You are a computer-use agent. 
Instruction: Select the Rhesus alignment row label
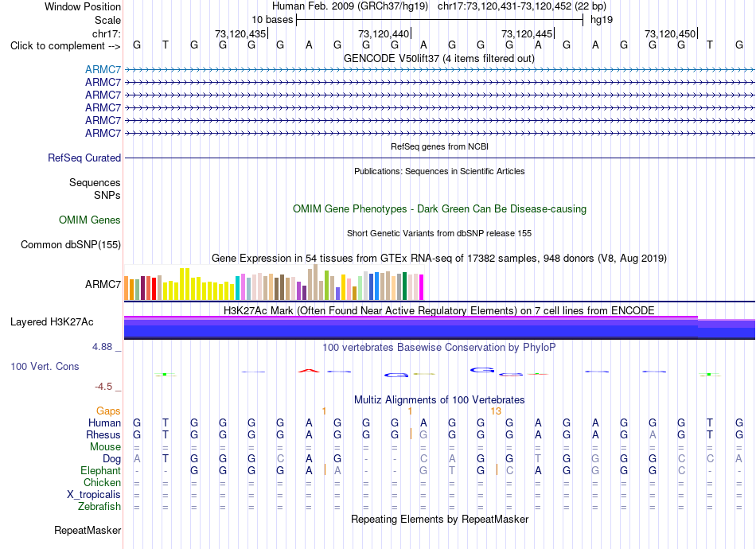click(x=103, y=434)
